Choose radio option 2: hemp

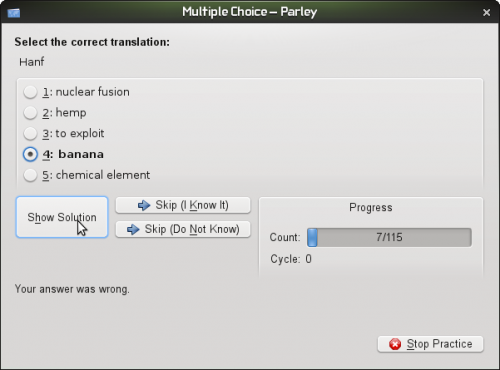[x=30, y=113]
